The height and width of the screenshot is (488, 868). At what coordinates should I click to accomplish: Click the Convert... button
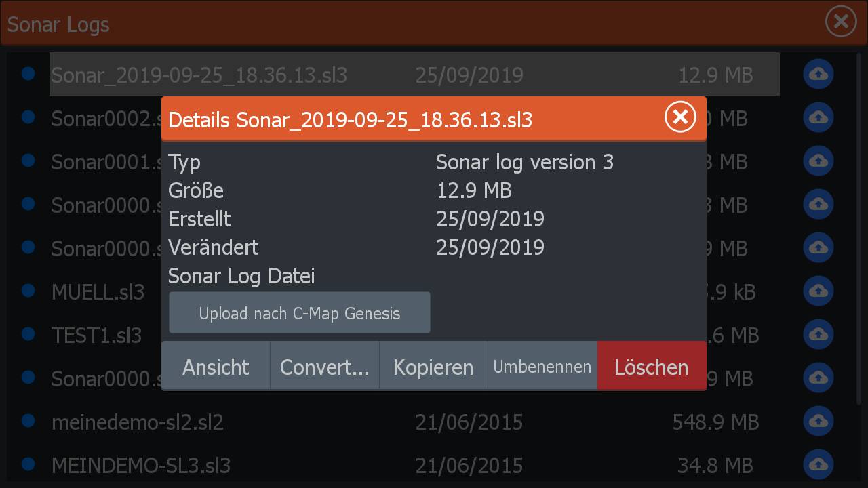325,367
